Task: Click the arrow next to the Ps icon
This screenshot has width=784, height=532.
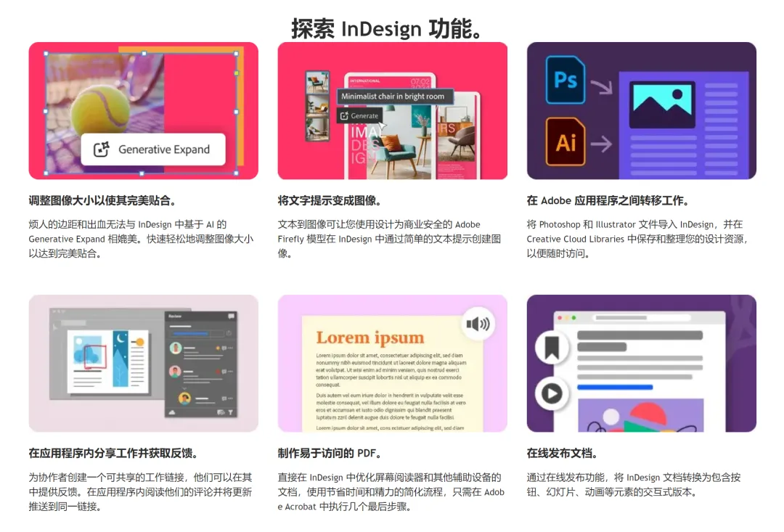Action: pos(602,86)
